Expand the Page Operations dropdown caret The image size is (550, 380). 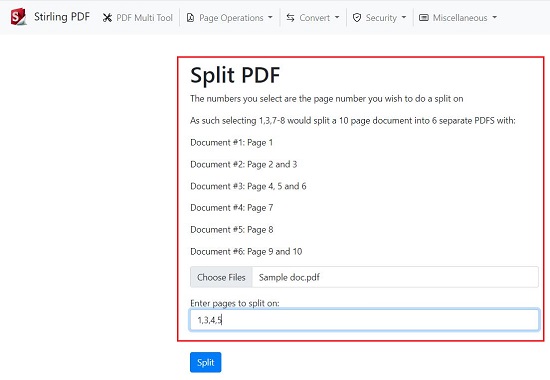pos(270,17)
